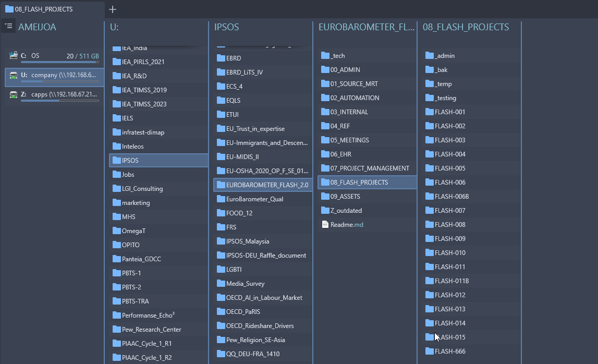This screenshot has height=364, width=598.
Task: Click the Media_Survey folder icon
Action: 221,284
